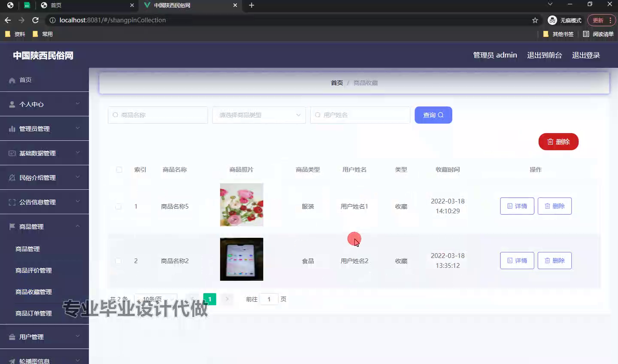Image resolution: width=618 pixels, height=364 pixels.
Task: Click the incognito mode icon
Action: [552, 20]
